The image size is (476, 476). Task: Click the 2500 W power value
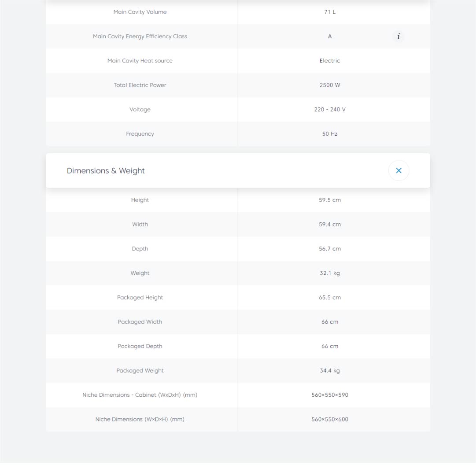click(x=330, y=85)
